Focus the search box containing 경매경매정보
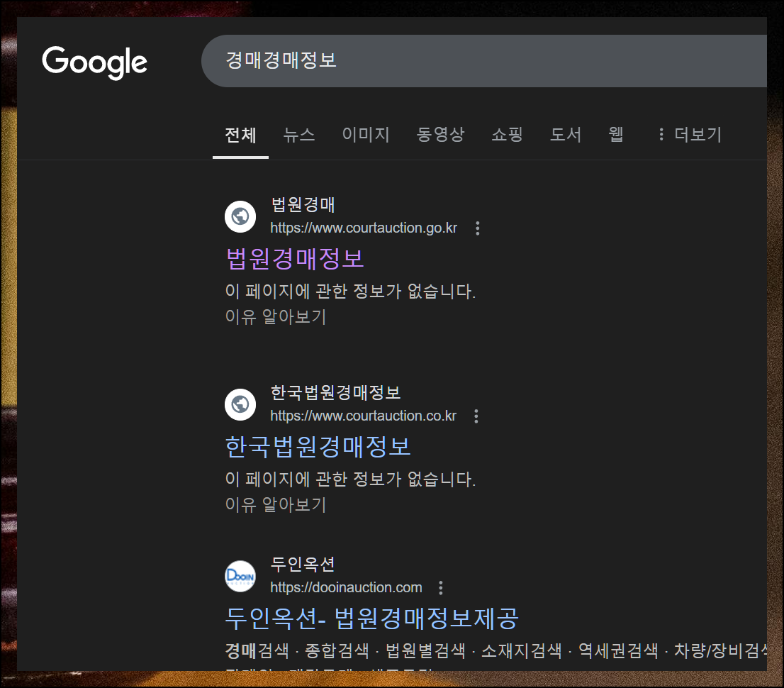The height and width of the screenshot is (688, 784). [484, 61]
